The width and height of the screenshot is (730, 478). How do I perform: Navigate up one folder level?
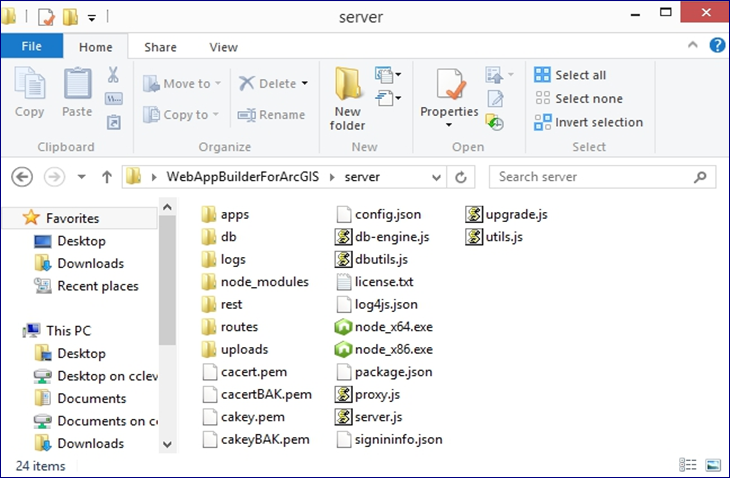click(x=107, y=177)
